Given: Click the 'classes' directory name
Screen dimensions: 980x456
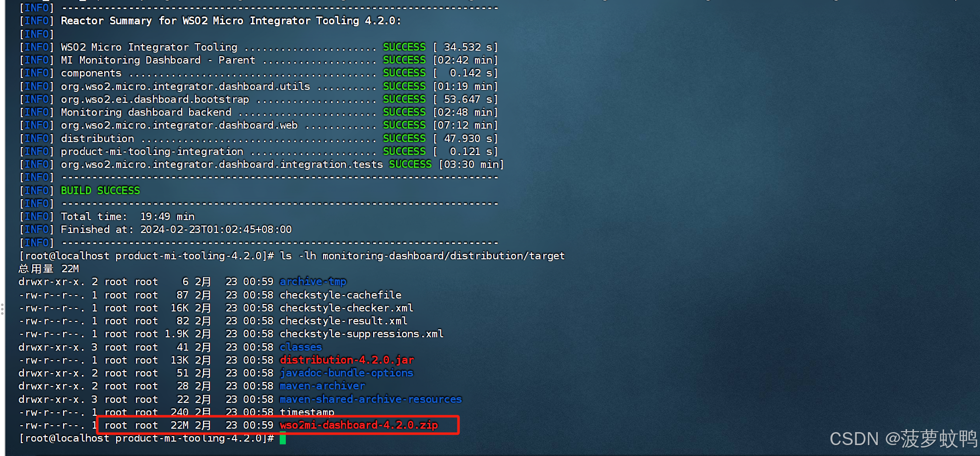Looking at the screenshot, I should coord(301,347).
